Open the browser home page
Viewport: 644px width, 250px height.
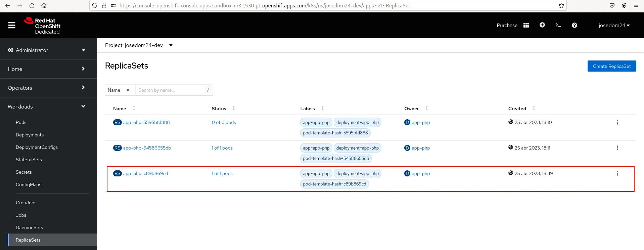[x=44, y=5]
